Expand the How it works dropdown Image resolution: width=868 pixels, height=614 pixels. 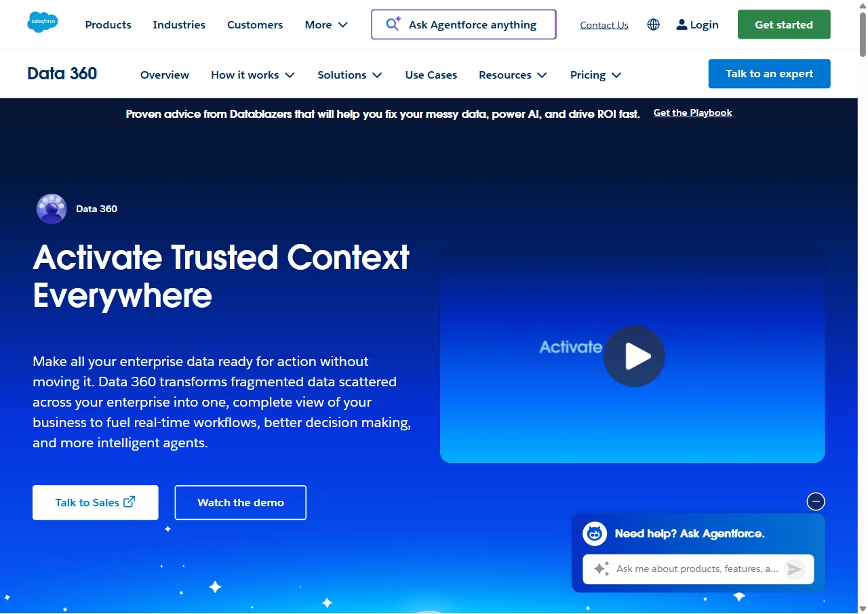coord(253,75)
